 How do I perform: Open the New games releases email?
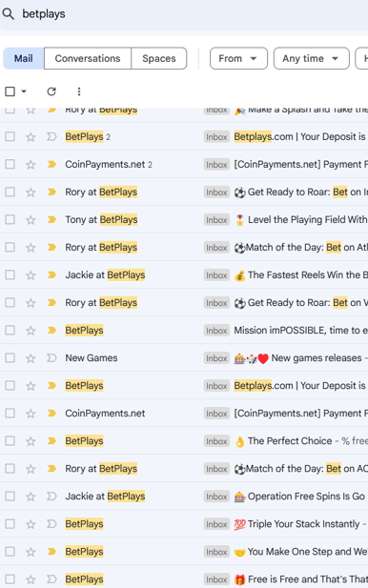pyautogui.click(x=317, y=358)
